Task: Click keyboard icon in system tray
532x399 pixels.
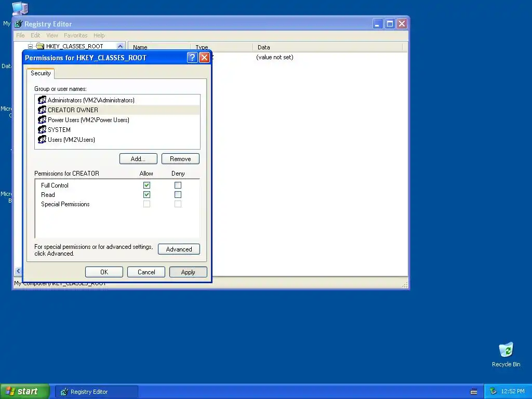Action: tap(474, 392)
